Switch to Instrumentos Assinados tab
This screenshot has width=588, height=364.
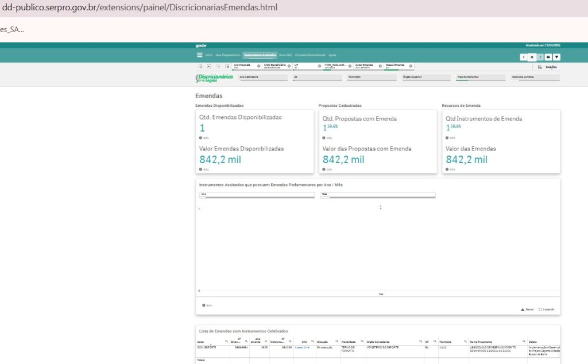pyautogui.click(x=260, y=55)
